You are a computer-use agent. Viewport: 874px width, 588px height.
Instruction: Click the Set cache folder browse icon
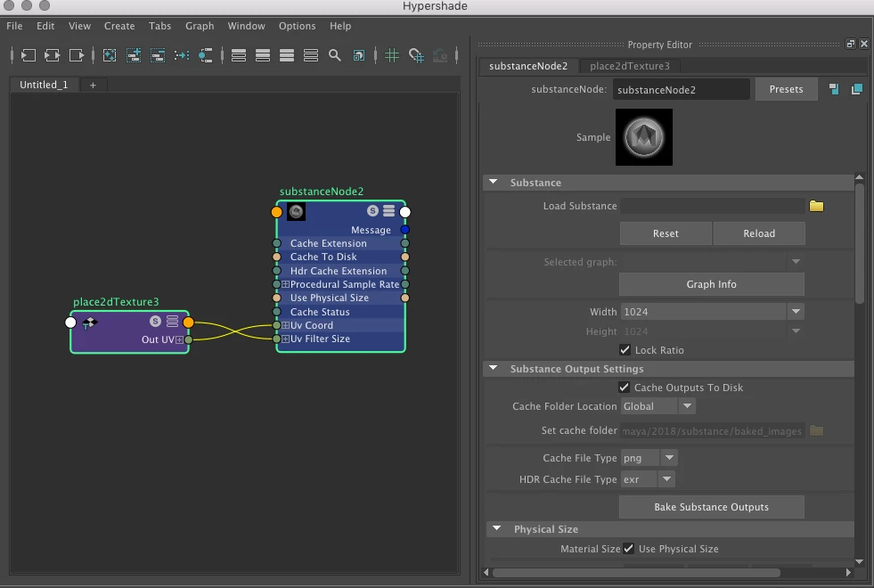click(x=817, y=431)
